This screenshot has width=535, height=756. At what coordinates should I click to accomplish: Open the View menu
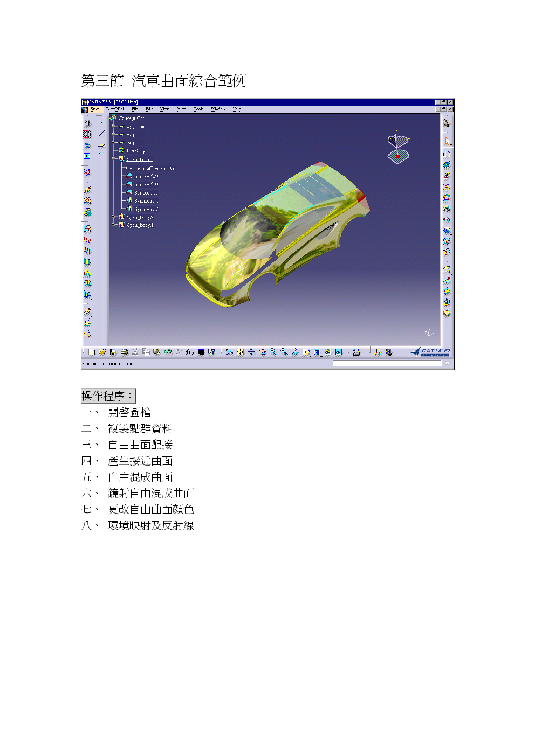tap(164, 109)
